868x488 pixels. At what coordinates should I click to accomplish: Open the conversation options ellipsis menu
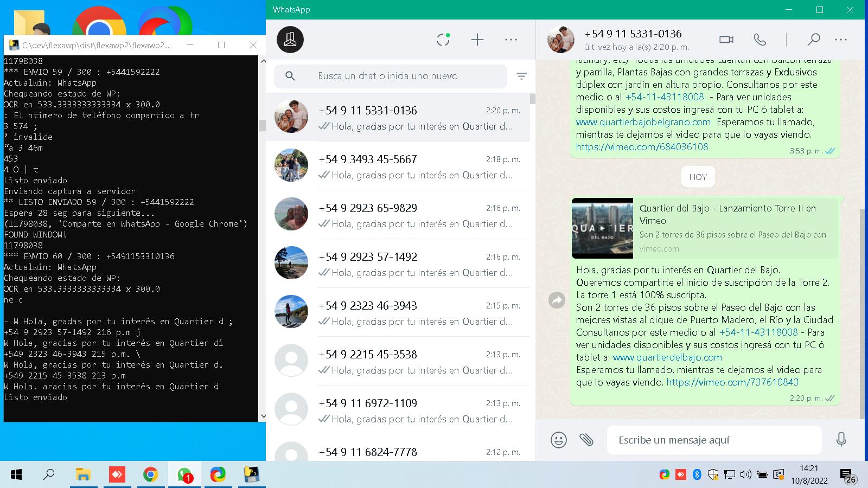pos(841,40)
